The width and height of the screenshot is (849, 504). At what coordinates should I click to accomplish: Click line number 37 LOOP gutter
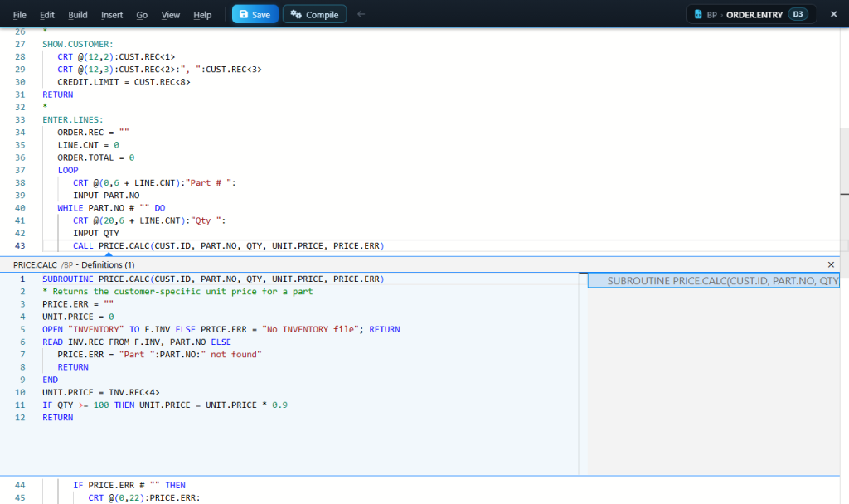click(20, 170)
